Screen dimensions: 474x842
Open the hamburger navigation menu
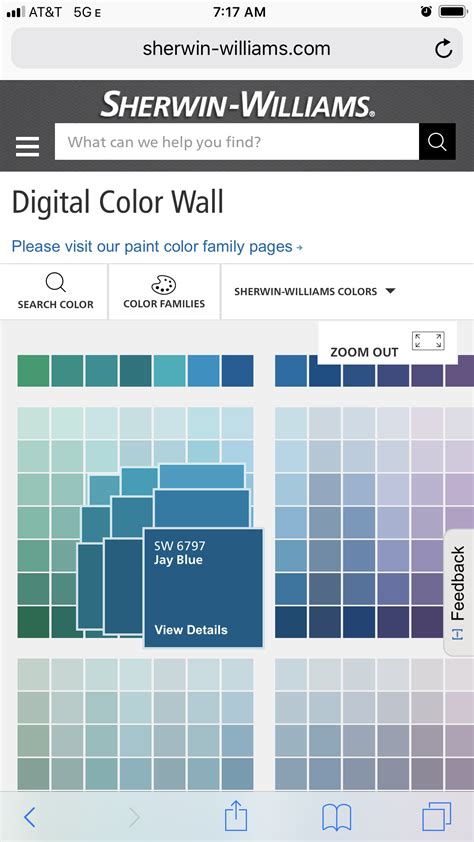pos(27,146)
